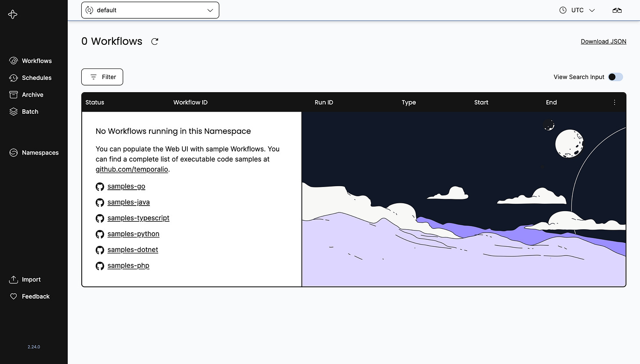This screenshot has height=364, width=640.
Task: Open the Filter panel
Action: 102,77
